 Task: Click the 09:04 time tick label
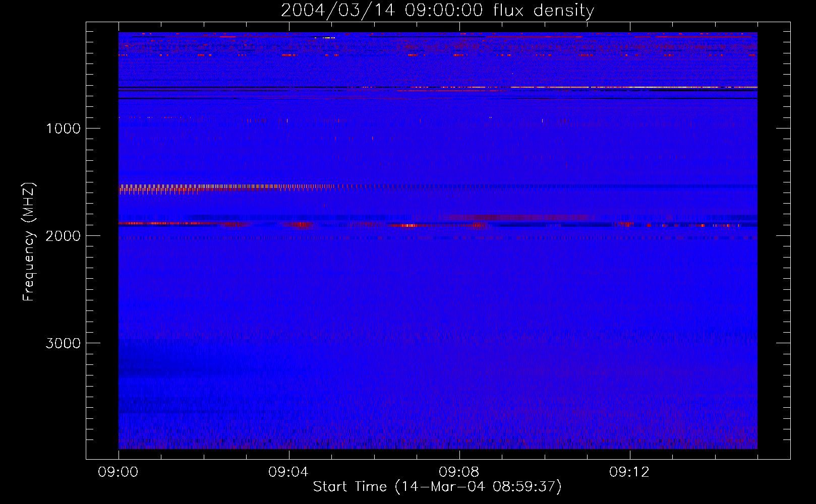pyautogui.click(x=288, y=472)
